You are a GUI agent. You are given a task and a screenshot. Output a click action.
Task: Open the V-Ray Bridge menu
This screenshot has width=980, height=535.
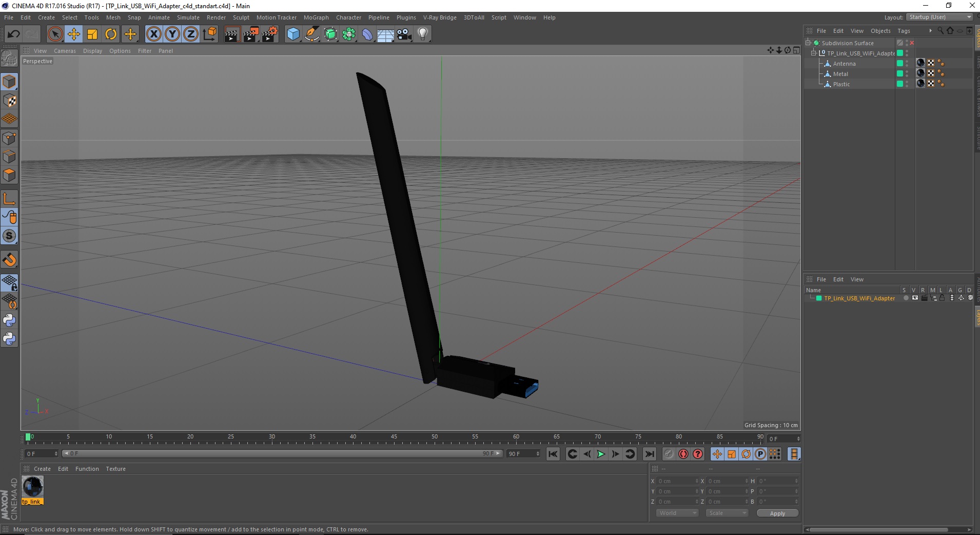440,17
